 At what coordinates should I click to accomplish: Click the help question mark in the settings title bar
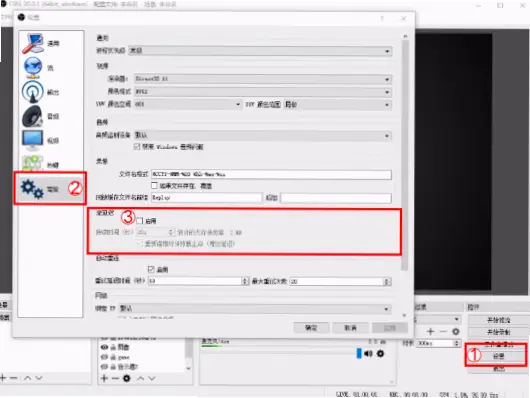click(382, 18)
